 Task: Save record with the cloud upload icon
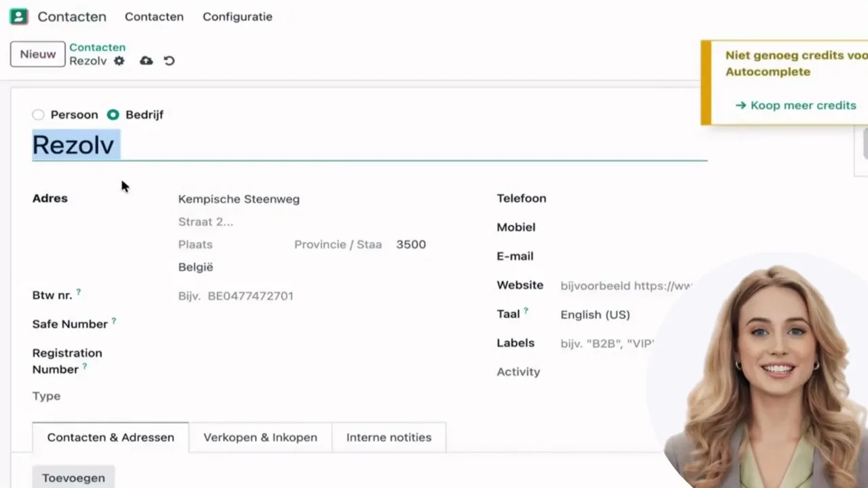pyautogui.click(x=146, y=61)
